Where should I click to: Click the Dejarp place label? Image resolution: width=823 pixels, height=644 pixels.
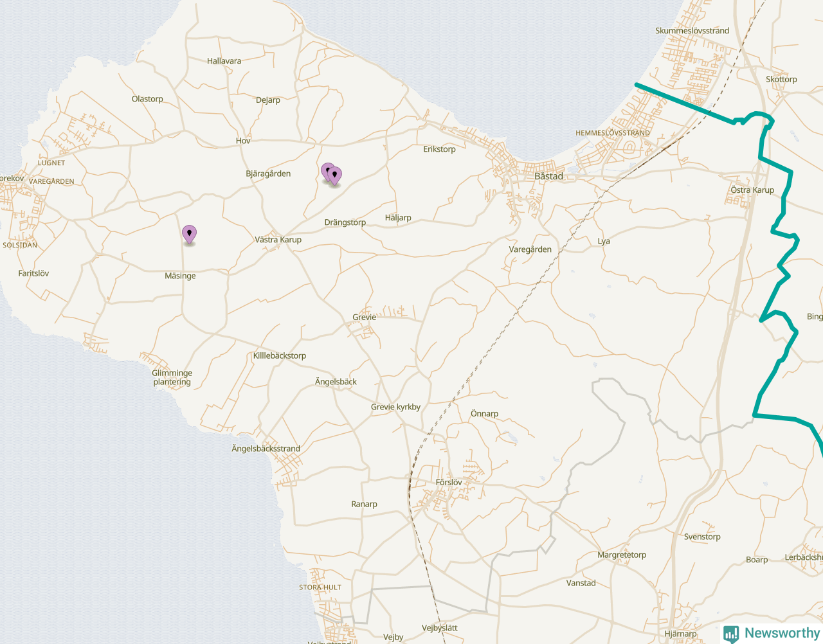[268, 100]
